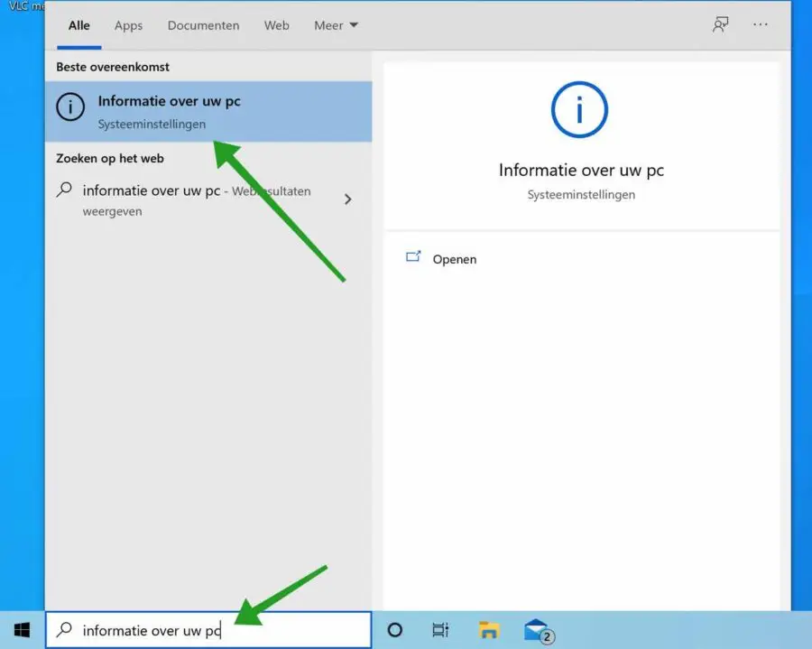The image size is (812, 649).
Task: Open the three-dots options menu
Action: (761, 24)
